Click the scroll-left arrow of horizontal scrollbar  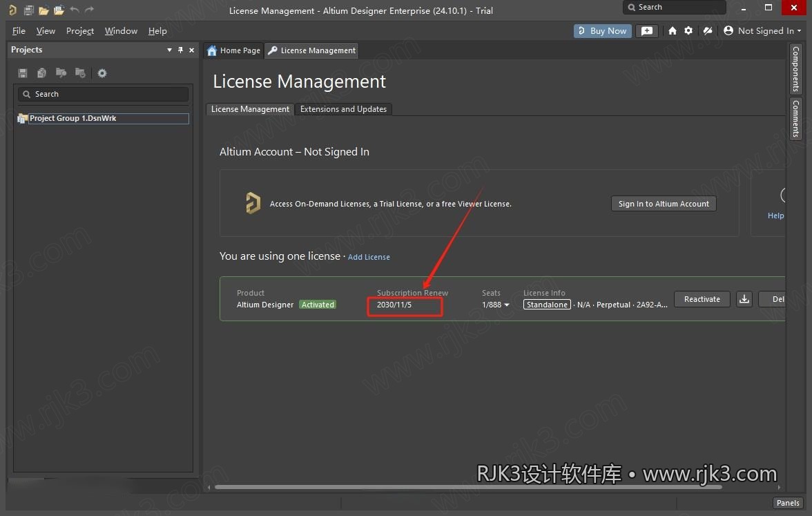(x=209, y=487)
